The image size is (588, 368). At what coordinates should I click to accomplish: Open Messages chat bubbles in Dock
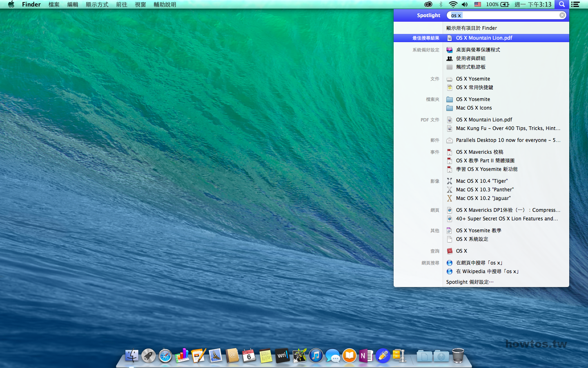click(333, 356)
